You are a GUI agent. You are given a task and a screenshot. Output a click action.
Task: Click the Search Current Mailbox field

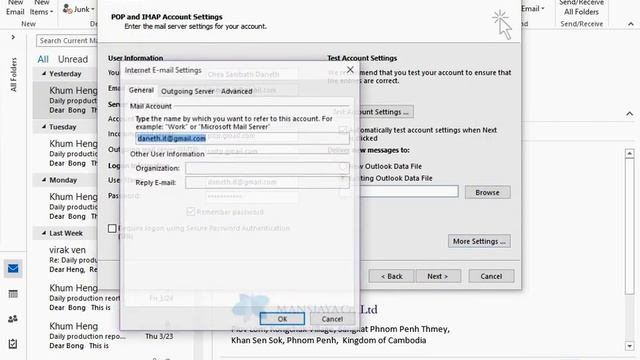tap(67, 41)
